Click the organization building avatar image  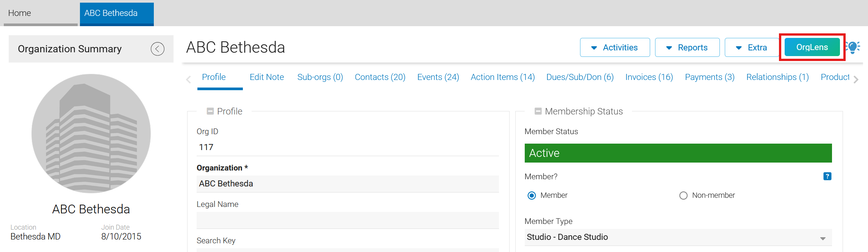tap(91, 133)
